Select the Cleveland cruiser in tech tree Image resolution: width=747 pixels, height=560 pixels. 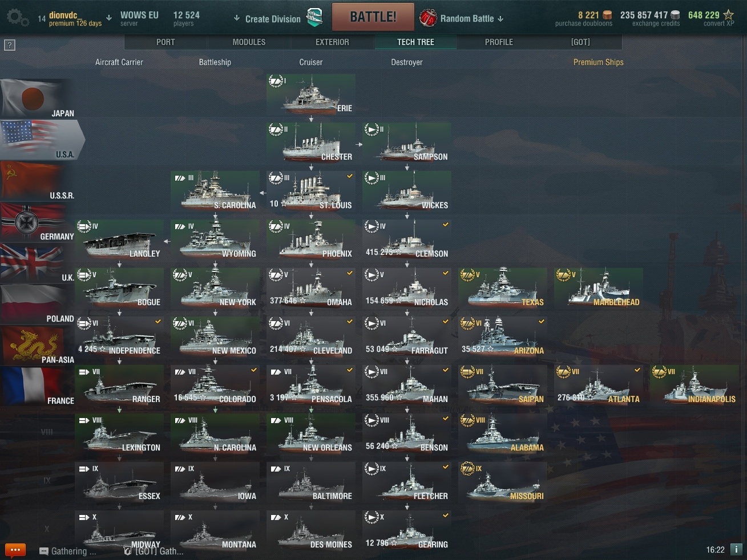(311, 336)
